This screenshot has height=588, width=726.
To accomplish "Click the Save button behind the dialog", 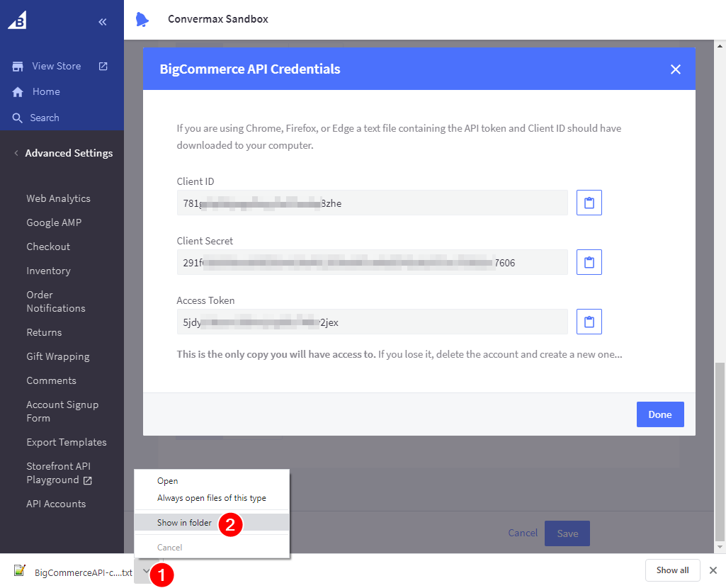I will [567, 533].
